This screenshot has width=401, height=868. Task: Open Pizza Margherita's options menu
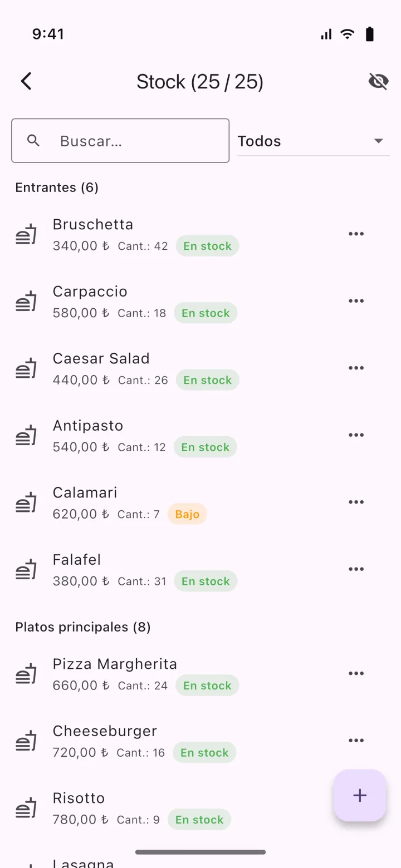click(356, 673)
